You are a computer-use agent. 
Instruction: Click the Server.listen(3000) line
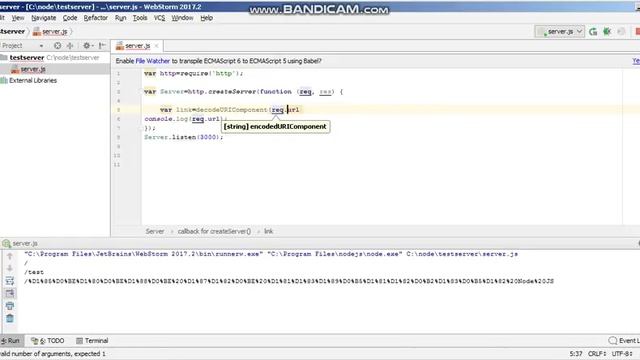pos(184,137)
